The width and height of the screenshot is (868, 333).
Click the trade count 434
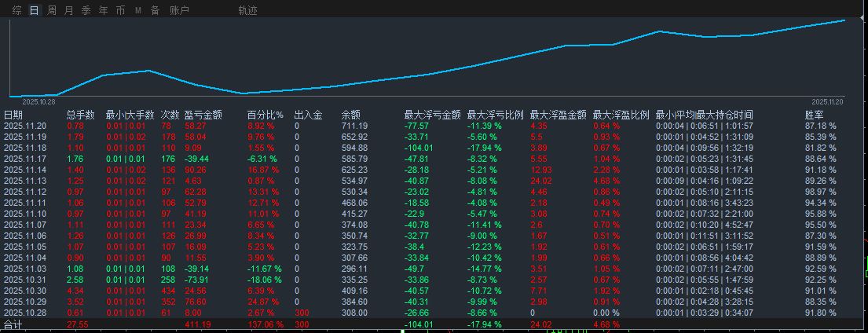click(168, 291)
